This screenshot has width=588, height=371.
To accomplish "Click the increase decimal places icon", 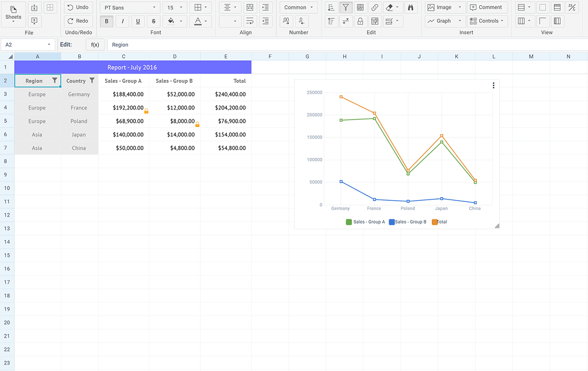I will [286, 22].
